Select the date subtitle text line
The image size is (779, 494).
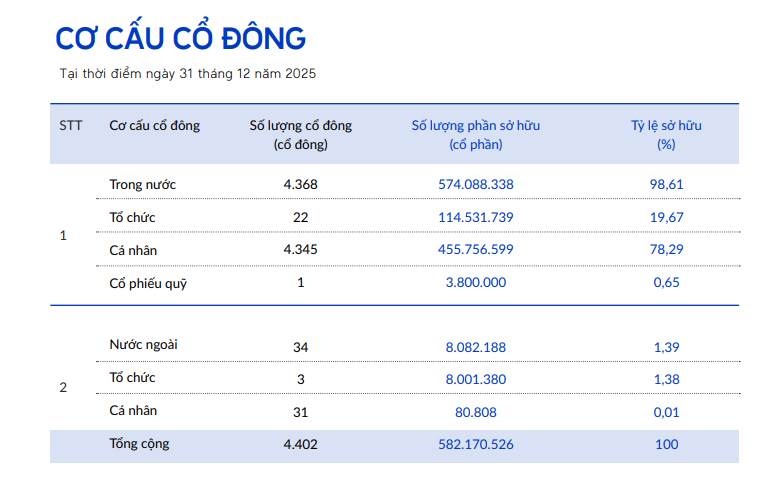[188, 74]
